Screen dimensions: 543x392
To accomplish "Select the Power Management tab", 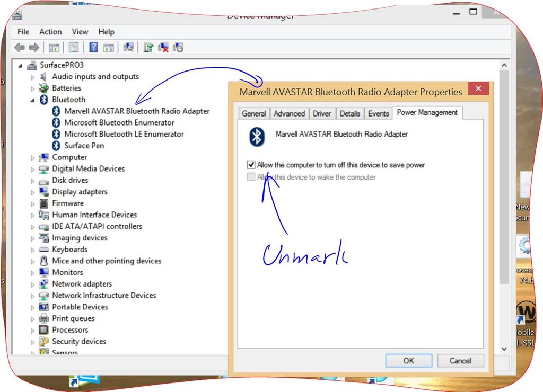I will click(427, 112).
